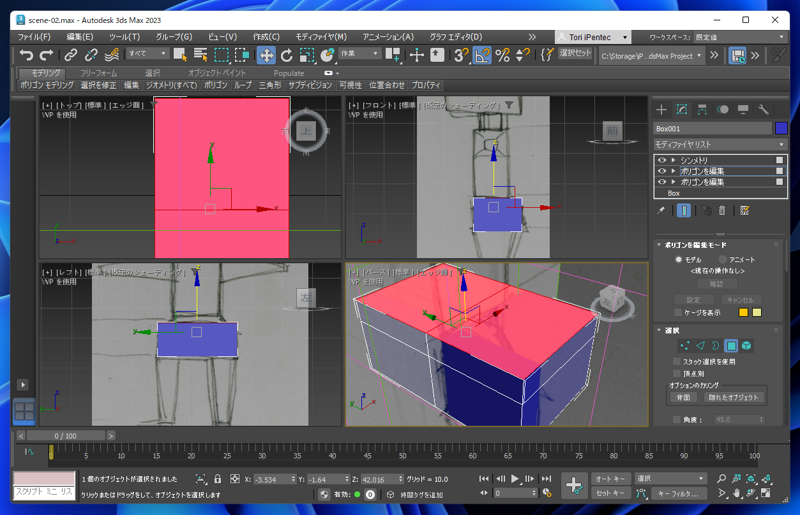Open the Display panel monitor icon
Screen dimensions: 800x515
pos(743,109)
